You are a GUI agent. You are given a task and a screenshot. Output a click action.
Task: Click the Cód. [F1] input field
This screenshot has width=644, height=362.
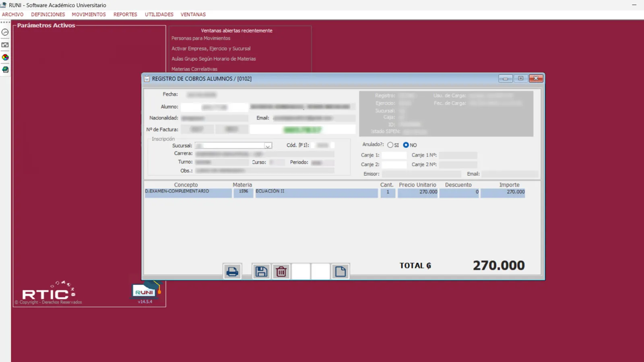coord(323,145)
